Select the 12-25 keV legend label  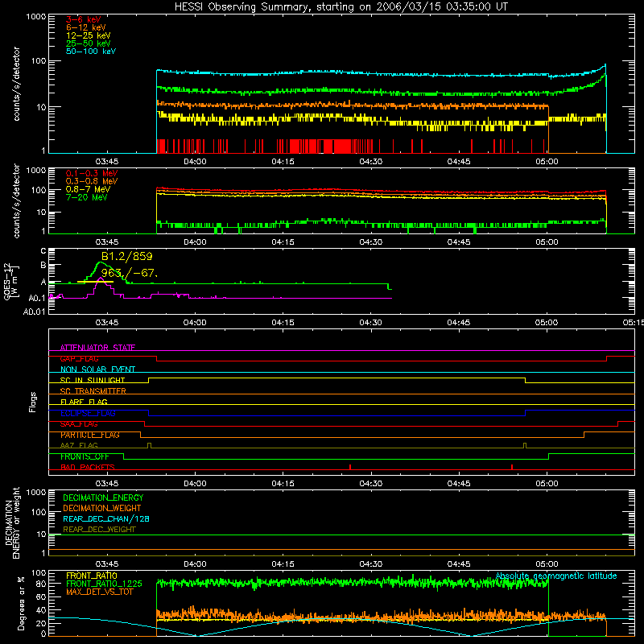pos(89,35)
